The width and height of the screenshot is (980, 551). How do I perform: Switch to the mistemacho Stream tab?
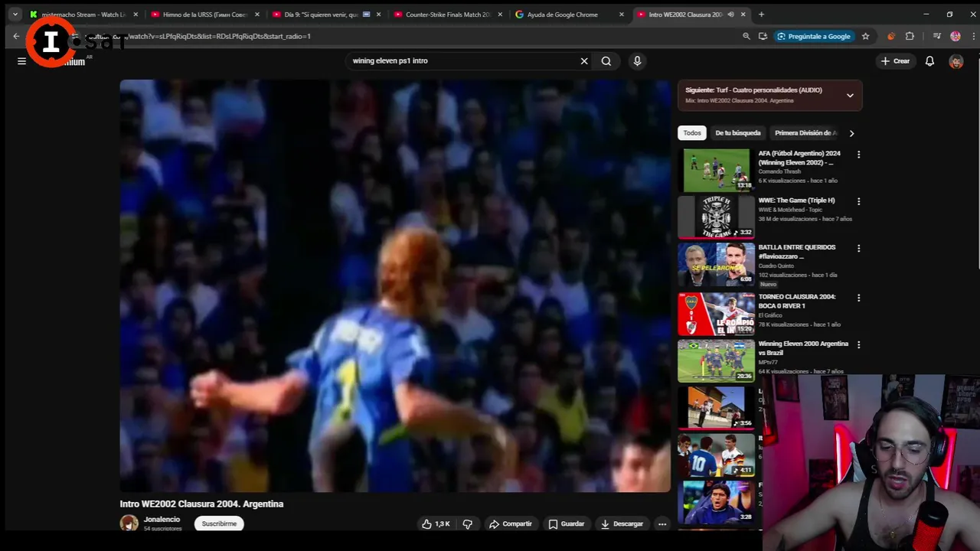[83, 15]
